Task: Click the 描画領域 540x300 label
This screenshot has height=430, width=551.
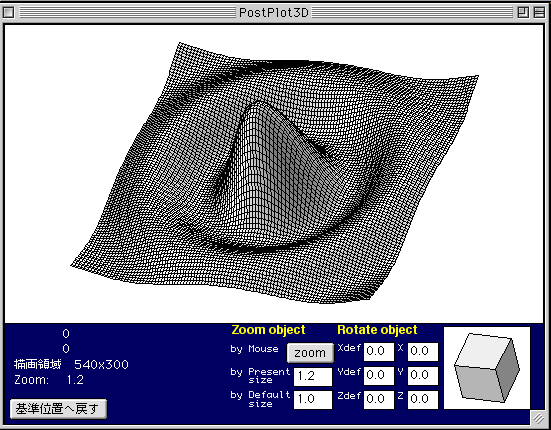Action: coord(71,364)
